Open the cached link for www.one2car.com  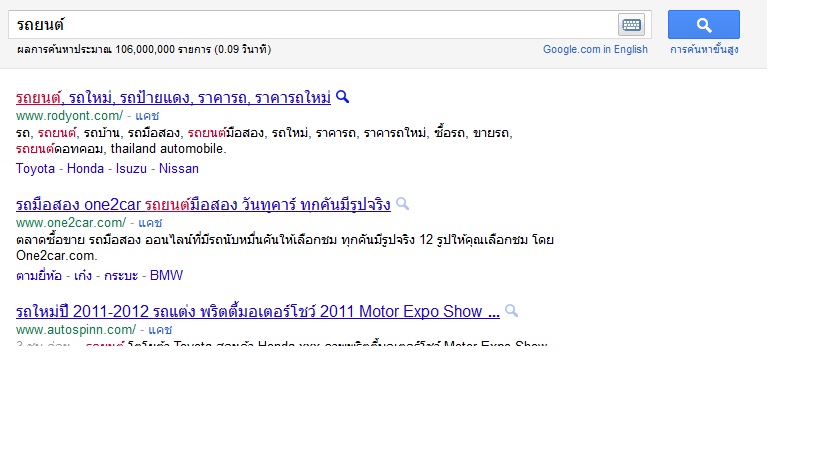click(x=150, y=223)
